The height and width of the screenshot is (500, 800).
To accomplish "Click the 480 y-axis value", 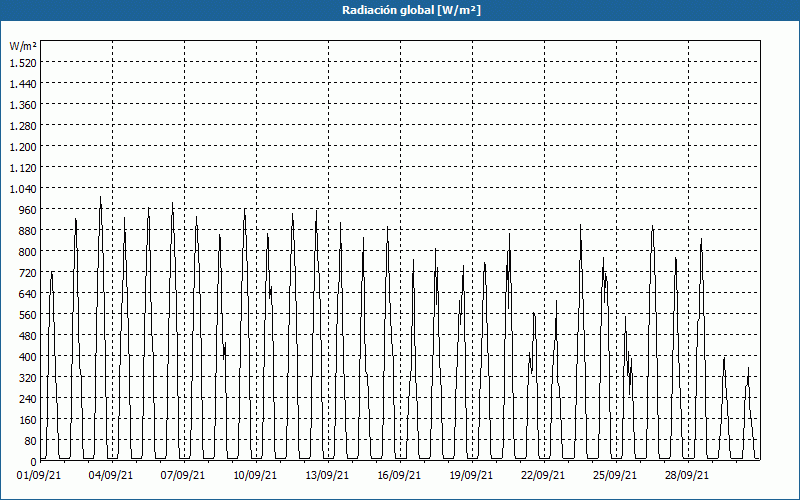I will click(29, 336).
